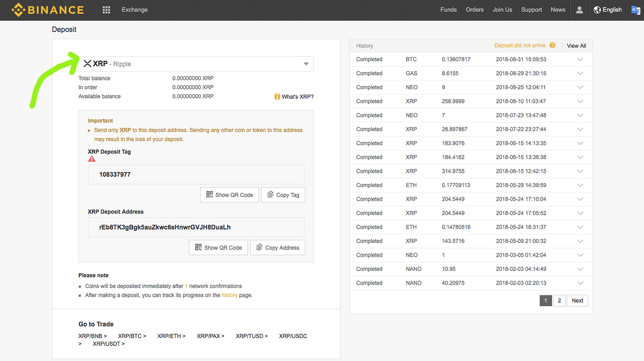644x361 pixels.
Task: Expand the NANO 10.95 history row
Action: (x=580, y=269)
